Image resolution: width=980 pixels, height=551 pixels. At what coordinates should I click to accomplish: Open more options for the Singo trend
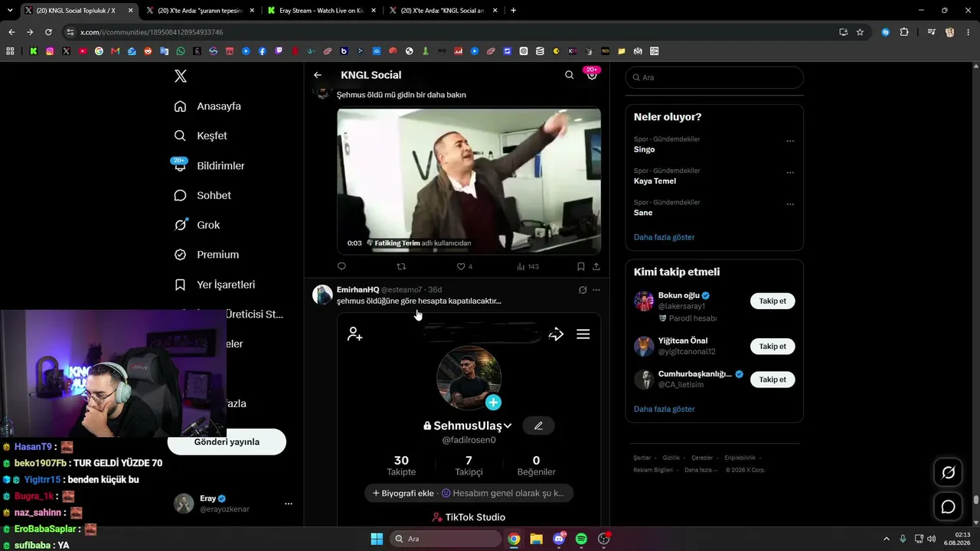pyautogui.click(x=790, y=141)
